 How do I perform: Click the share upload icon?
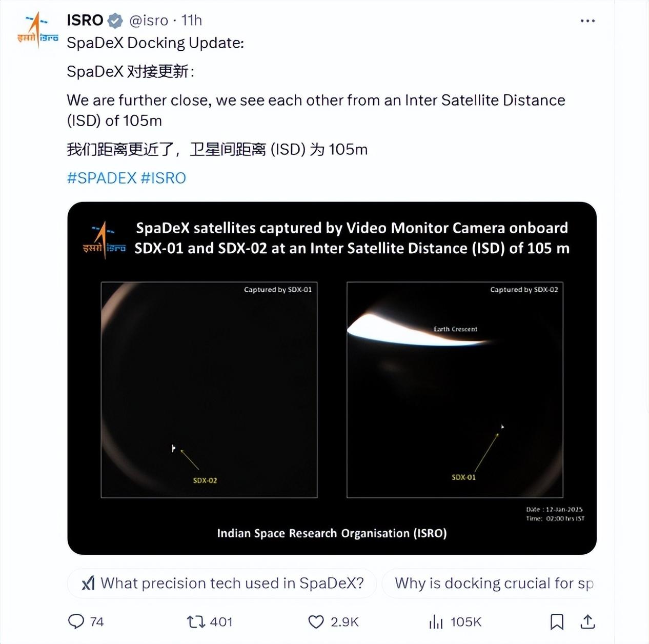(x=587, y=621)
